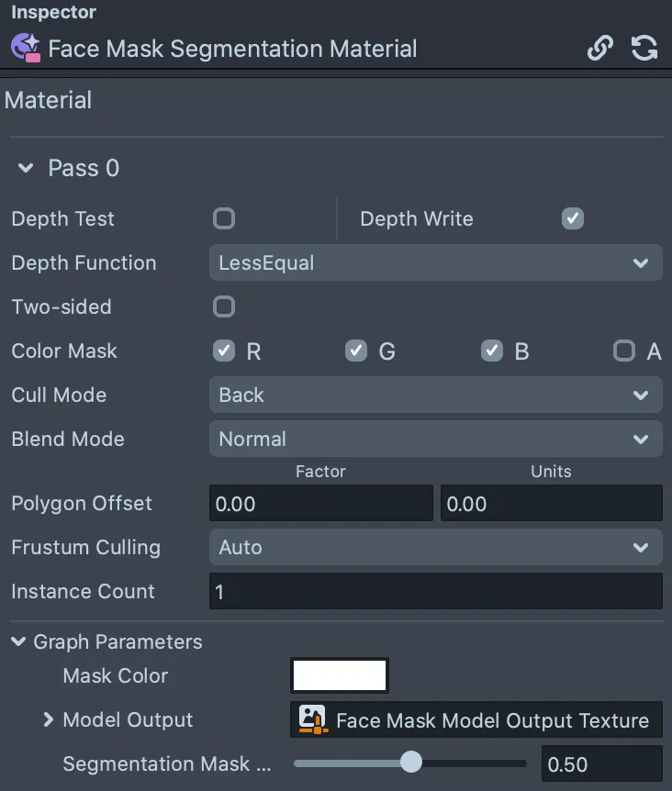
Task: Enable the Depth Test checkbox
Action: click(x=224, y=218)
